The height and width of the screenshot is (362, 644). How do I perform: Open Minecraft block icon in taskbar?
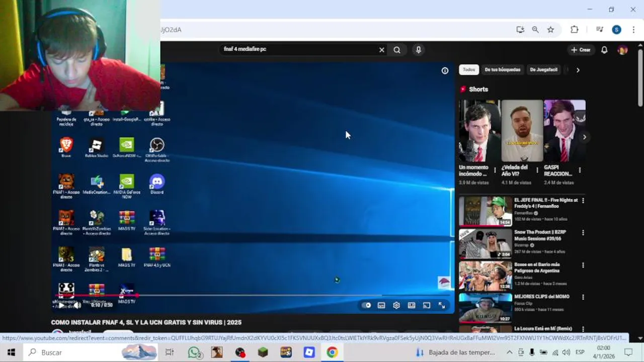(263, 352)
